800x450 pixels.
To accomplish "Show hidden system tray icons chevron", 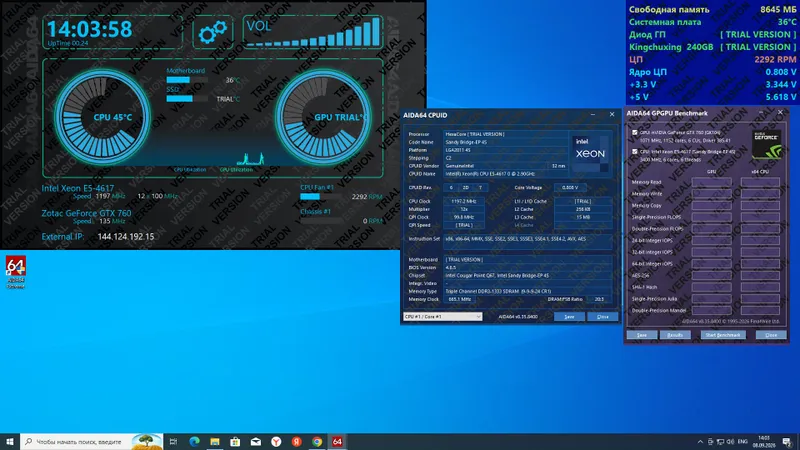I will pos(700,442).
